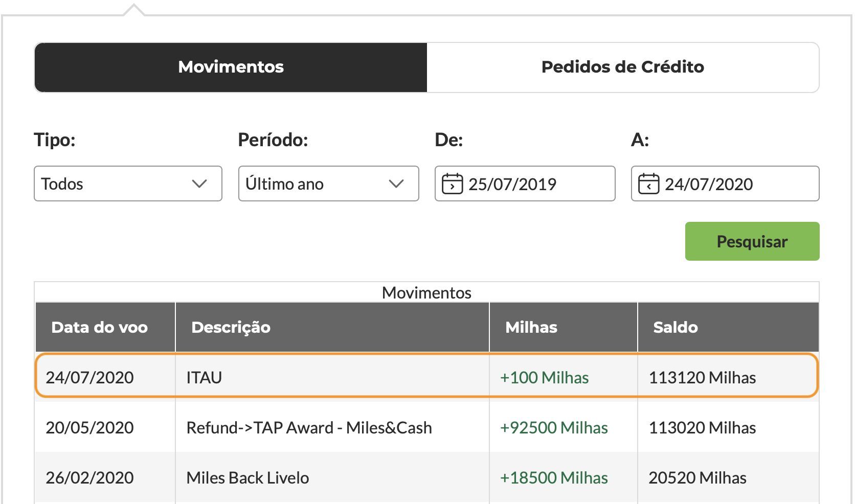Select the Miles Back Livelo row
The image size is (855, 504).
pyautogui.click(x=427, y=477)
